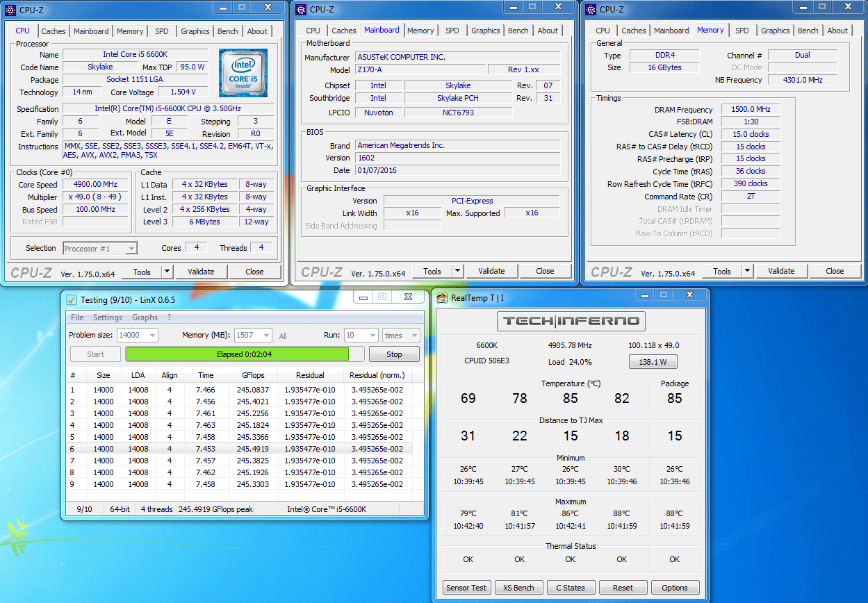Open the times unit dropdown in LinX
Viewport: 868px width, 603px height.
click(414, 335)
